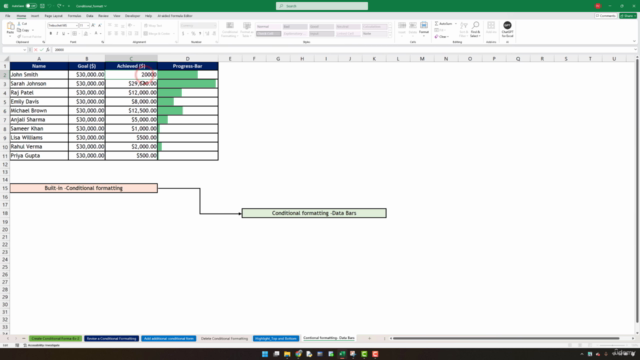Open the number format dropdown
Viewport: 640px width, 360px height.
click(x=215, y=25)
